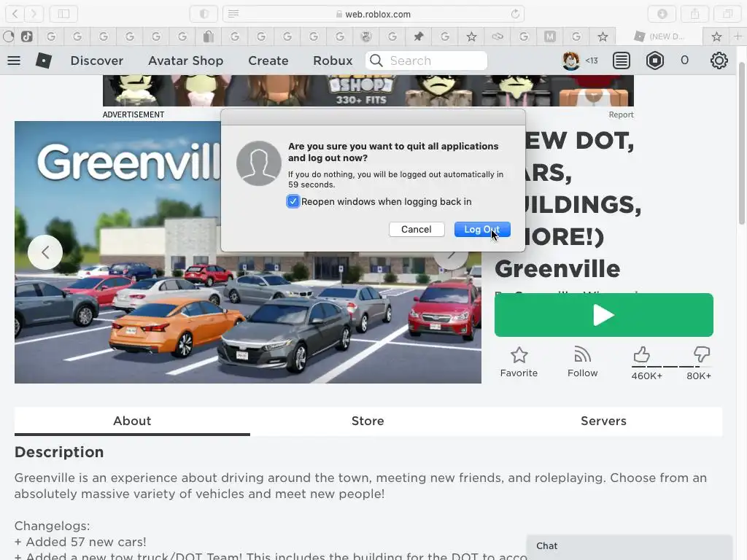
Task: Switch to the shopping bag icon tab
Action: pos(208,36)
